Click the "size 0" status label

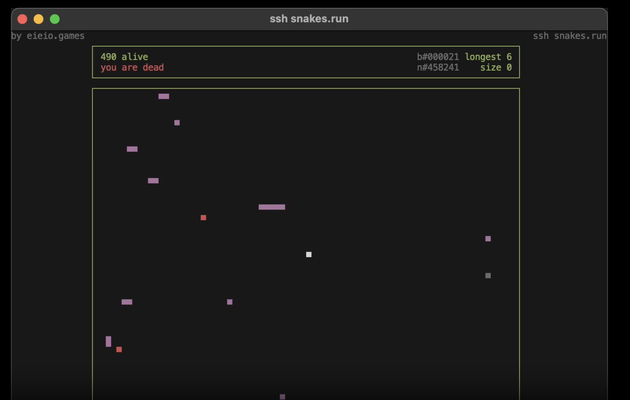tap(496, 68)
